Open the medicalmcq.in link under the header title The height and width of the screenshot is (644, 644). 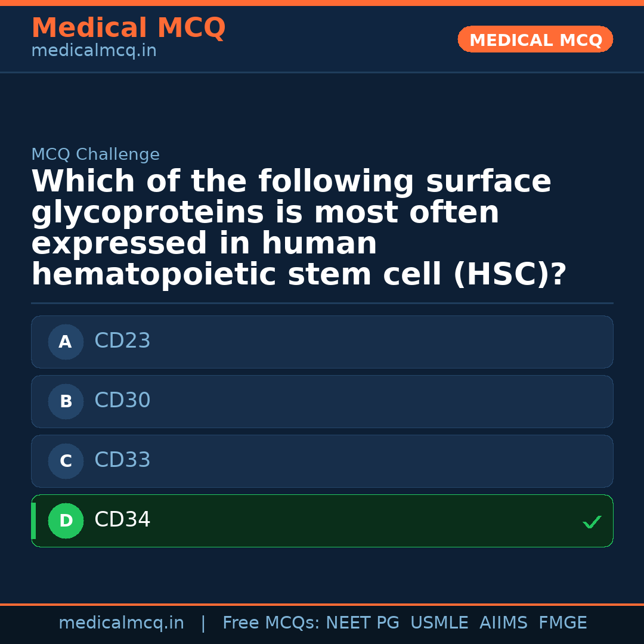coord(94,51)
